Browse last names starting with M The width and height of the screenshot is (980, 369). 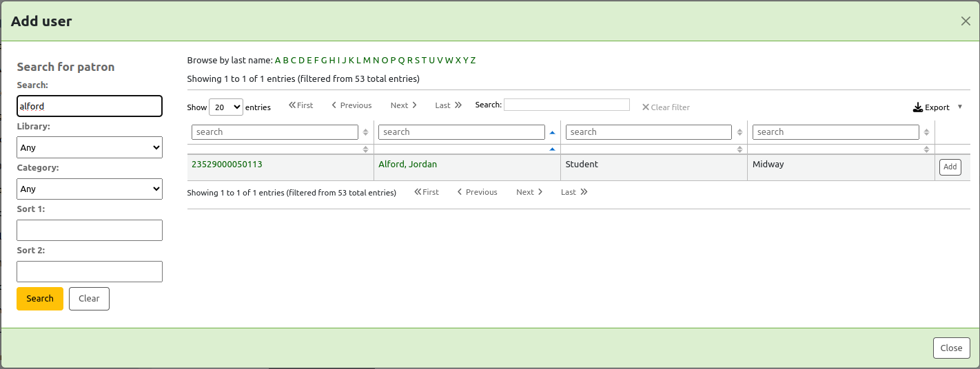click(x=367, y=61)
